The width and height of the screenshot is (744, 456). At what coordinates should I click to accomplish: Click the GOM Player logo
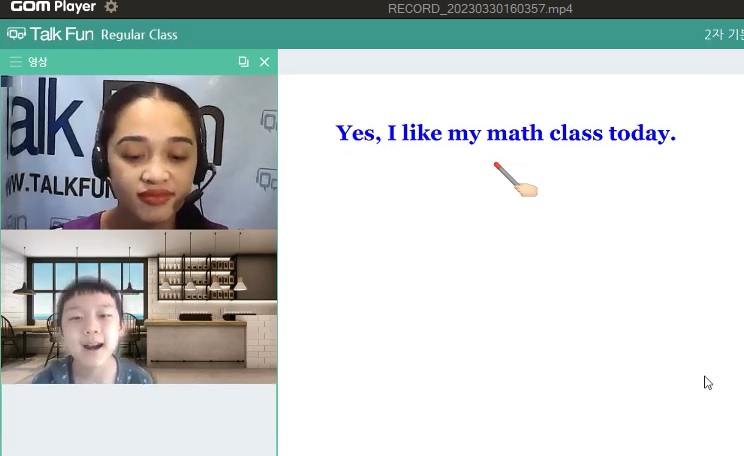52,7
